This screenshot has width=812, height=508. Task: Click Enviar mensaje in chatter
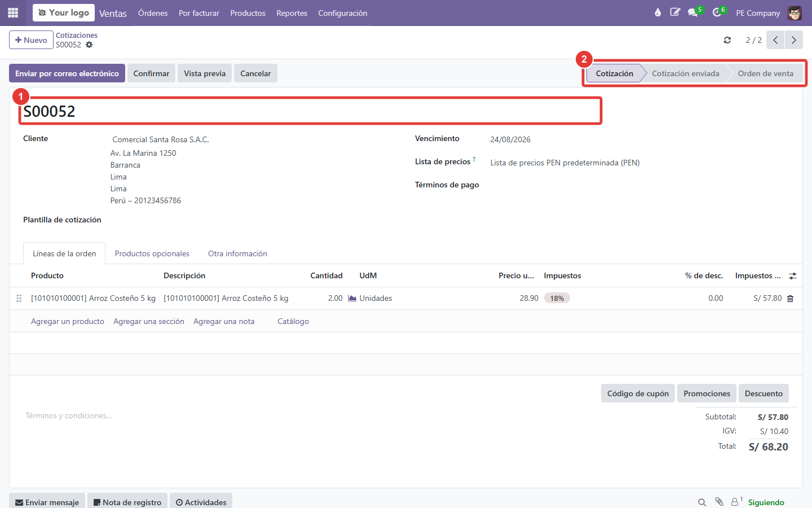point(47,502)
